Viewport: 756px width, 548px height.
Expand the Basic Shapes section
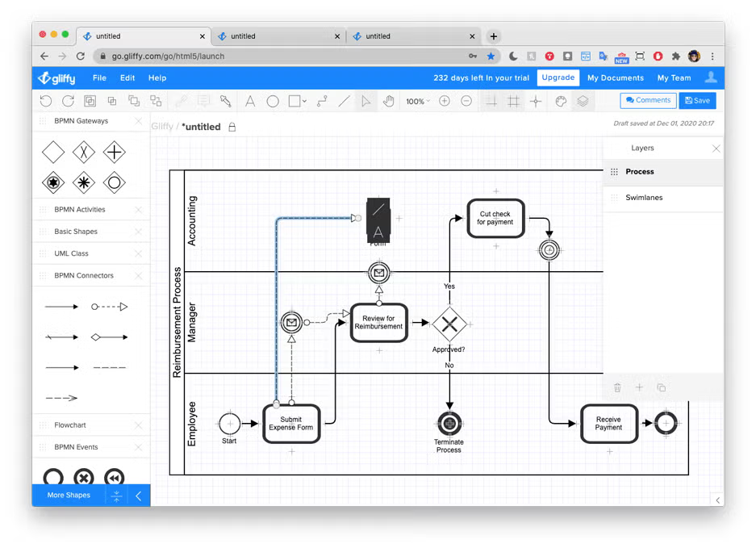[x=76, y=232]
